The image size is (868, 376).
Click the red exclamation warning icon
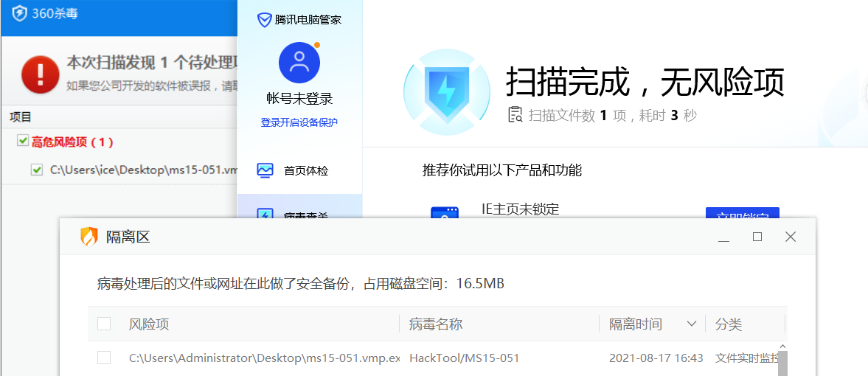click(41, 74)
